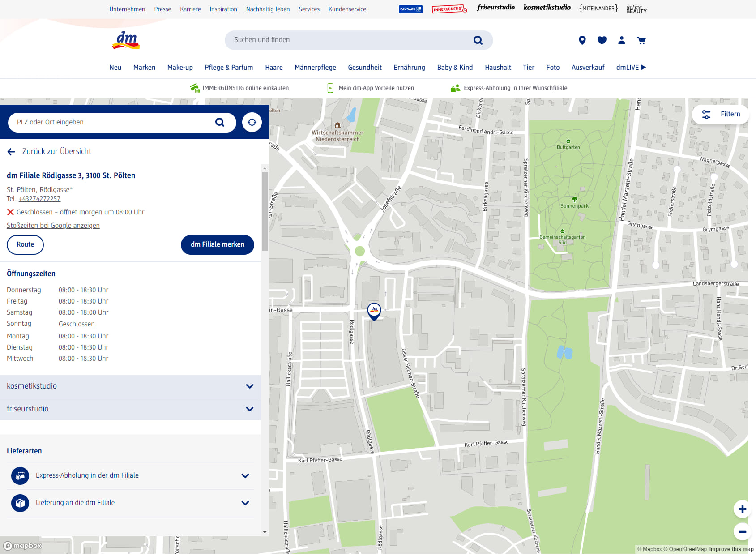
Task: Click the back arrow to overview
Action: point(11,152)
